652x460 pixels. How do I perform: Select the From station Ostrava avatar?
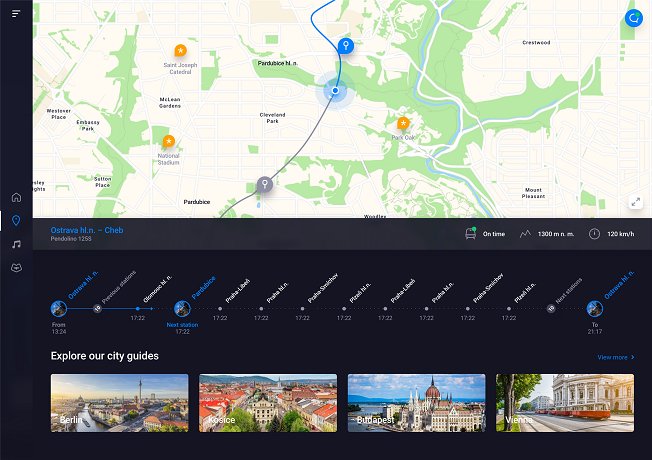point(59,309)
